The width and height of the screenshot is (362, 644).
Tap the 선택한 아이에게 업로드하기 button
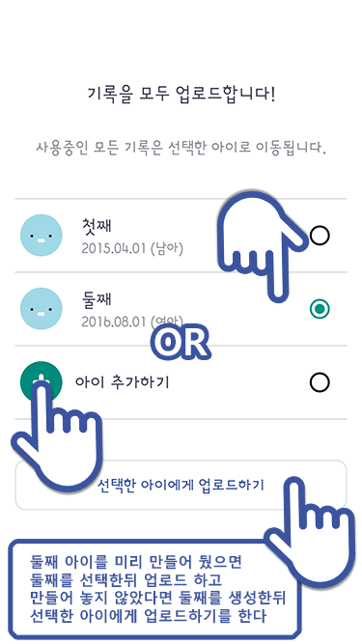181,485
